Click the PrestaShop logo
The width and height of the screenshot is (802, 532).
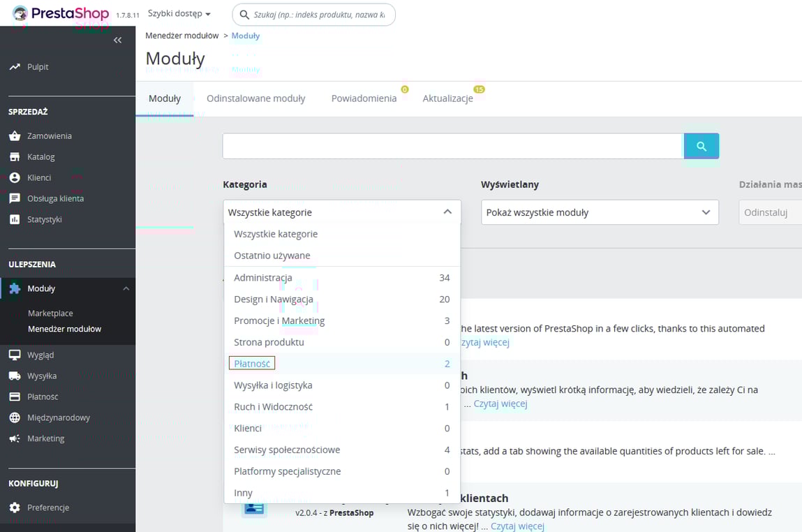61,14
